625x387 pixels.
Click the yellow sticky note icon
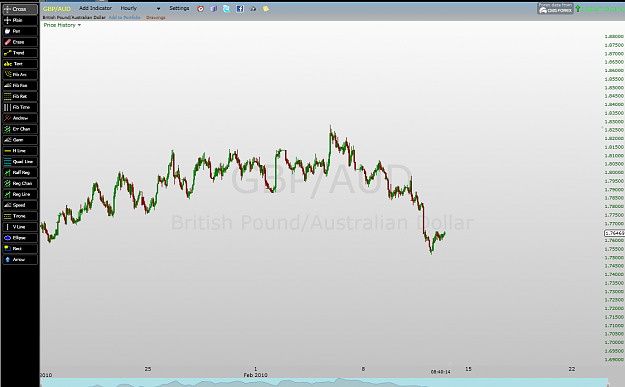tap(266, 8)
